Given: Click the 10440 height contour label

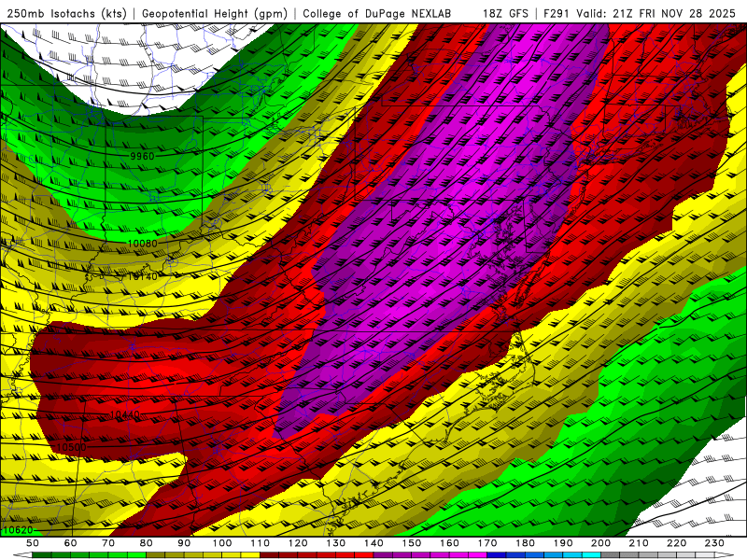Looking at the screenshot, I should point(125,415).
